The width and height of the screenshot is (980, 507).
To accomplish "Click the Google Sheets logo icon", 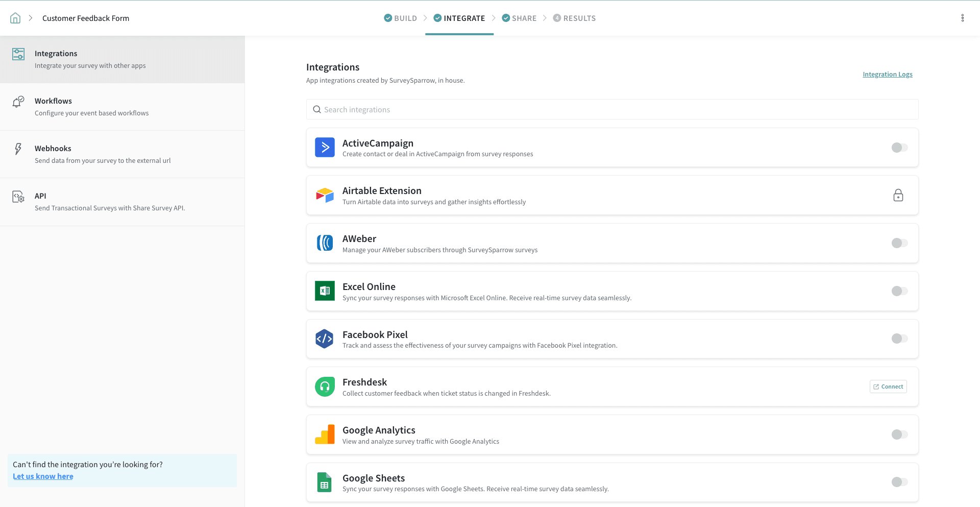I will (325, 482).
